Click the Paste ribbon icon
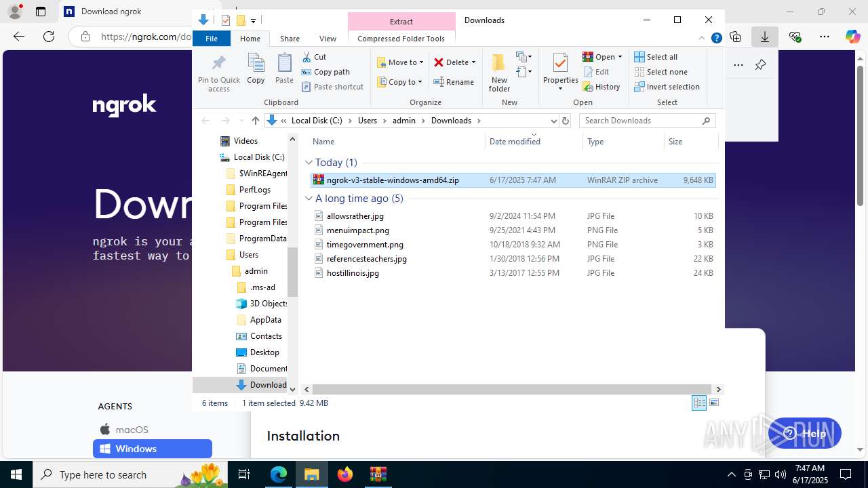This screenshot has height=488, width=868. [284, 69]
